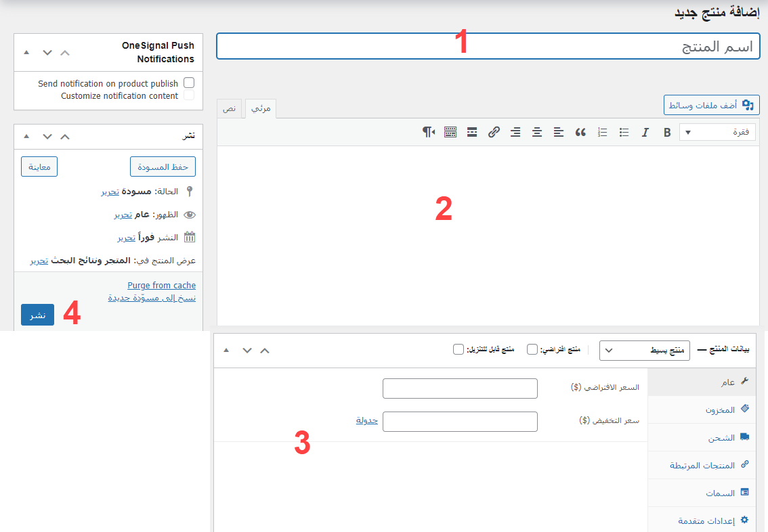Check منتج قابل للتنزيل (downloadable) checkbox
Viewport: 768px width, 532px height.
458,349
